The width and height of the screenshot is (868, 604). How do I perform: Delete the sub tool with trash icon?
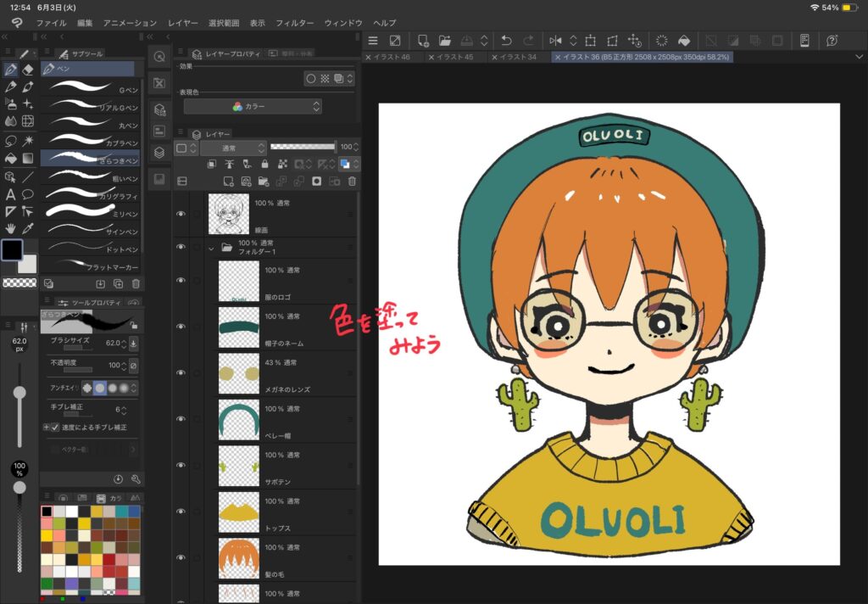click(136, 283)
